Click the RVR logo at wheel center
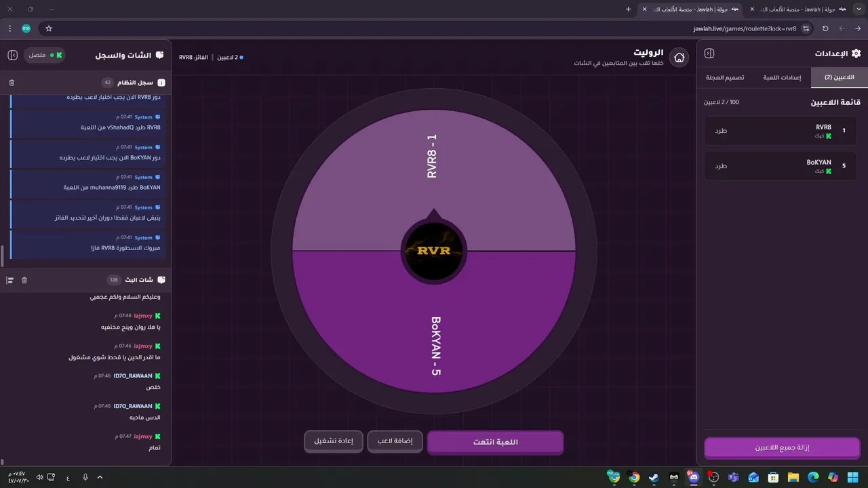868x488 pixels. point(433,251)
